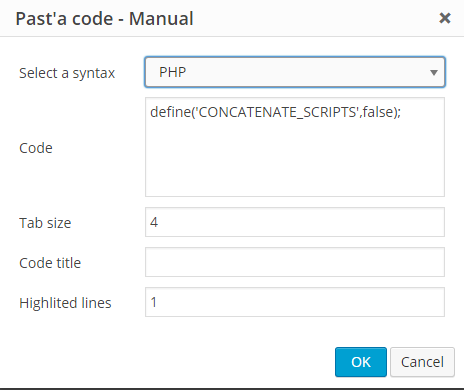Image resolution: width=464 pixels, height=390 pixels.
Task: Confirm with the OK button
Action: [361, 362]
